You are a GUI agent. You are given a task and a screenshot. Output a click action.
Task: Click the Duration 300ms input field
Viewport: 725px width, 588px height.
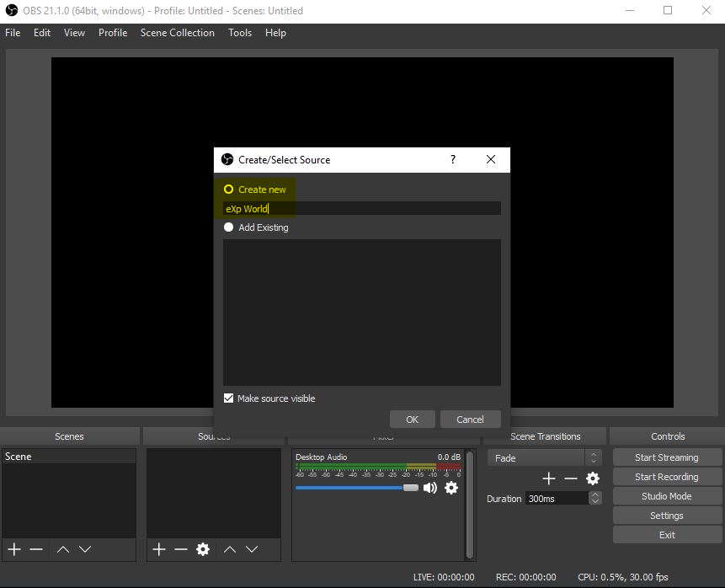tap(557, 499)
